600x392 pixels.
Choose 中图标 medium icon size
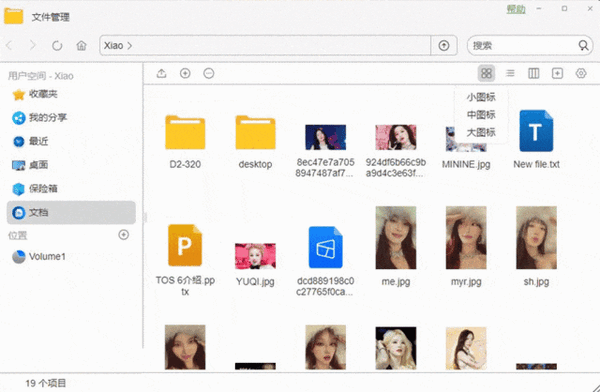click(481, 115)
